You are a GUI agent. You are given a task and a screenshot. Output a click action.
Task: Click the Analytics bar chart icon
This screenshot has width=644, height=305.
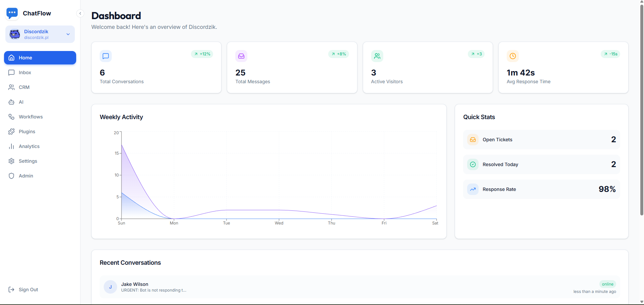pos(11,146)
